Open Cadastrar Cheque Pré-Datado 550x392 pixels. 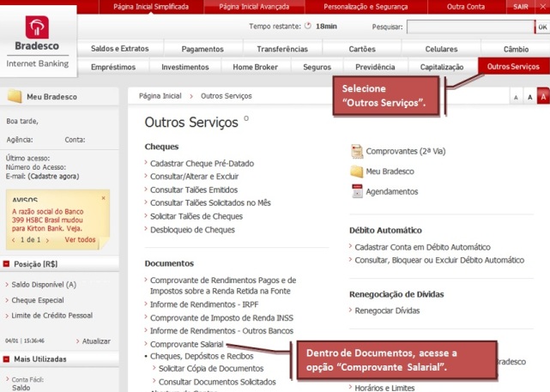(x=202, y=163)
